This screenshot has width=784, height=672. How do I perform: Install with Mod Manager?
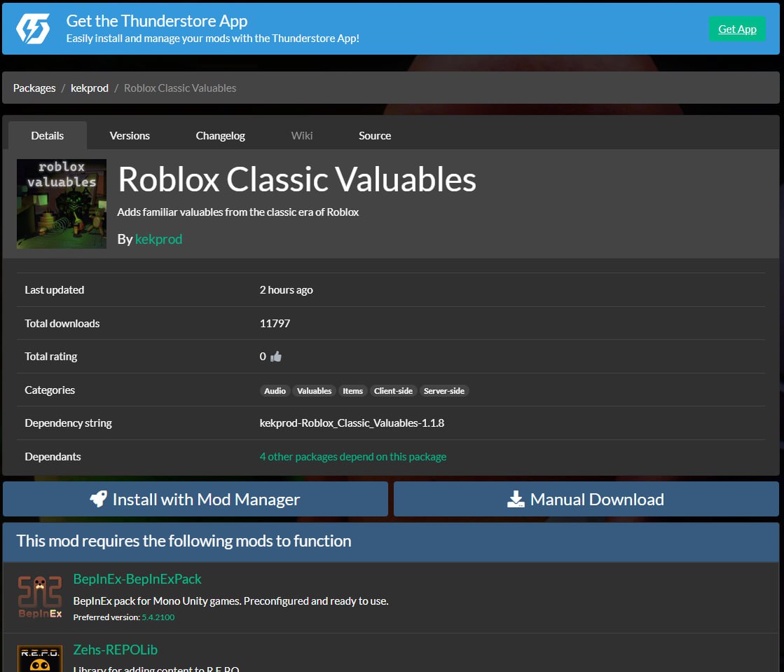coord(195,499)
